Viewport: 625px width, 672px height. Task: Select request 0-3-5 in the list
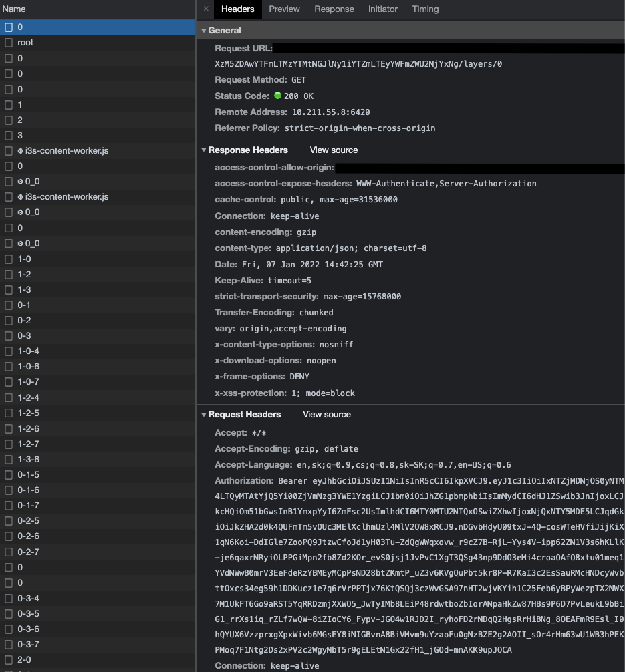point(98,614)
